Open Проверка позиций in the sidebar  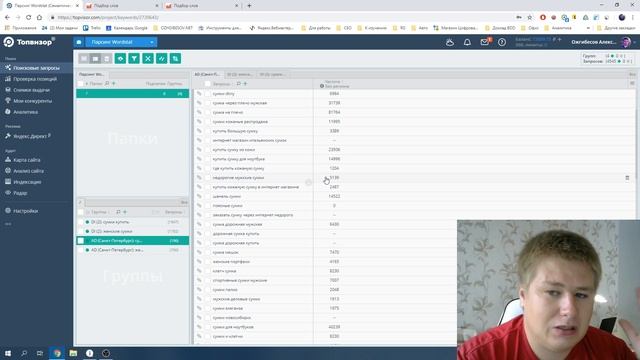pyautogui.click(x=35, y=79)
